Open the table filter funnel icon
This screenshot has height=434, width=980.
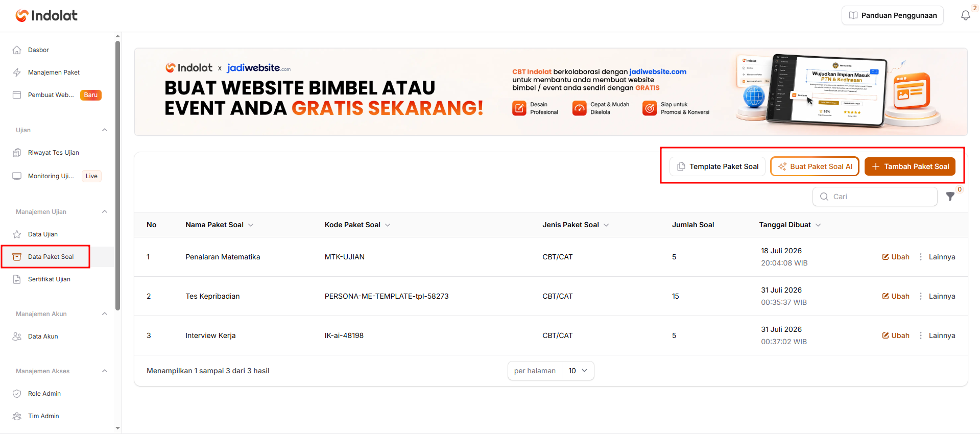pos(950,197)
